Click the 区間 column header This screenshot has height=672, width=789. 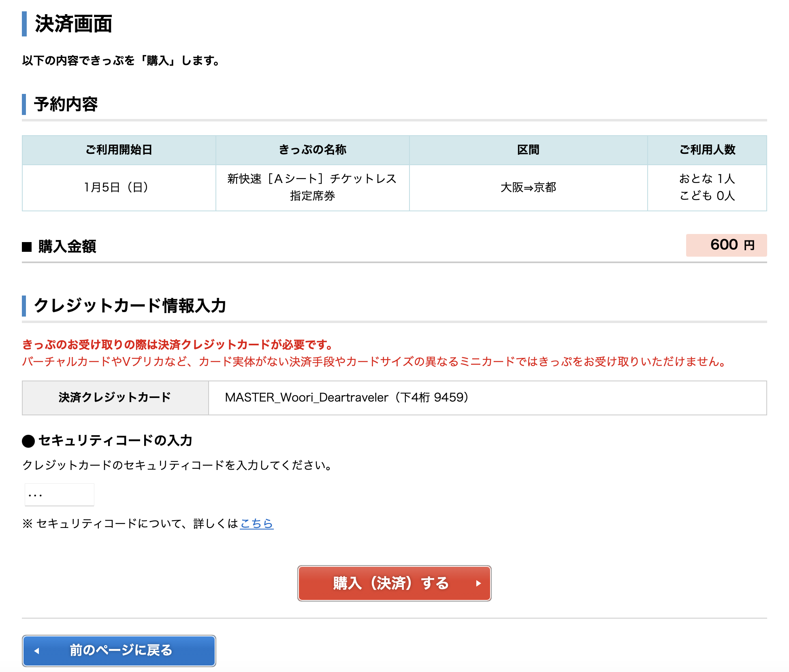[528, 150]
